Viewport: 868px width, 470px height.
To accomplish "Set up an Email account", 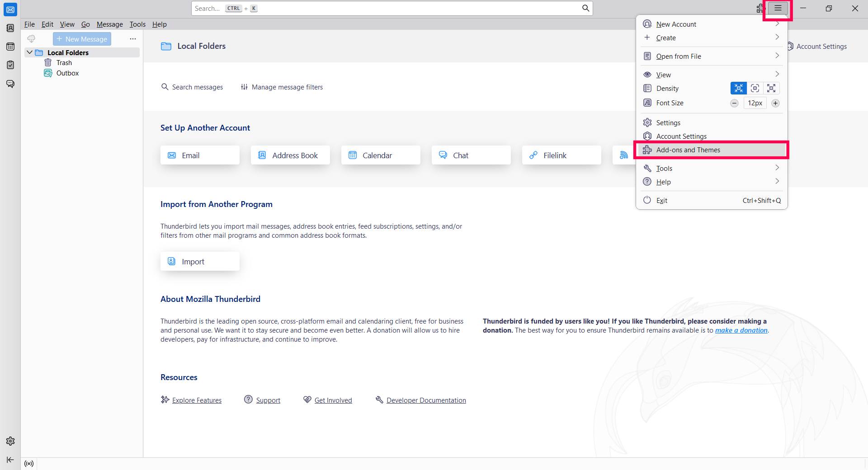I will (x=200, y=155).
